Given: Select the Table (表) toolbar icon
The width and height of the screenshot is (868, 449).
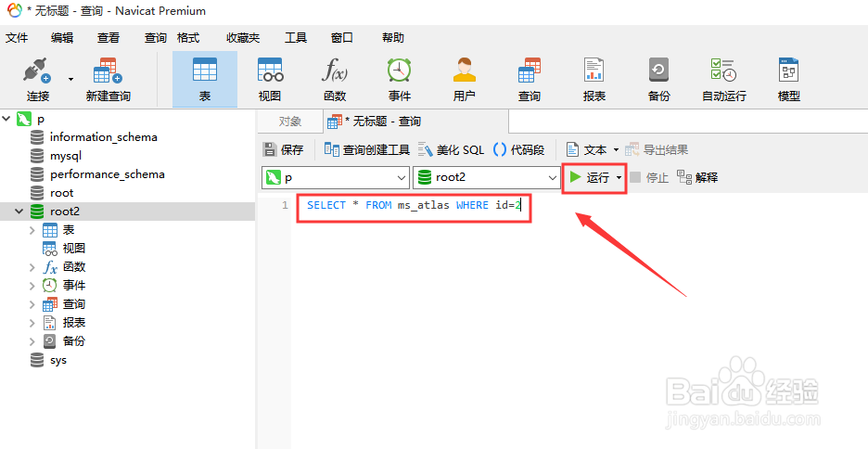Looking at the screenshot, I should pyautogui.click(x=205, y=80).
